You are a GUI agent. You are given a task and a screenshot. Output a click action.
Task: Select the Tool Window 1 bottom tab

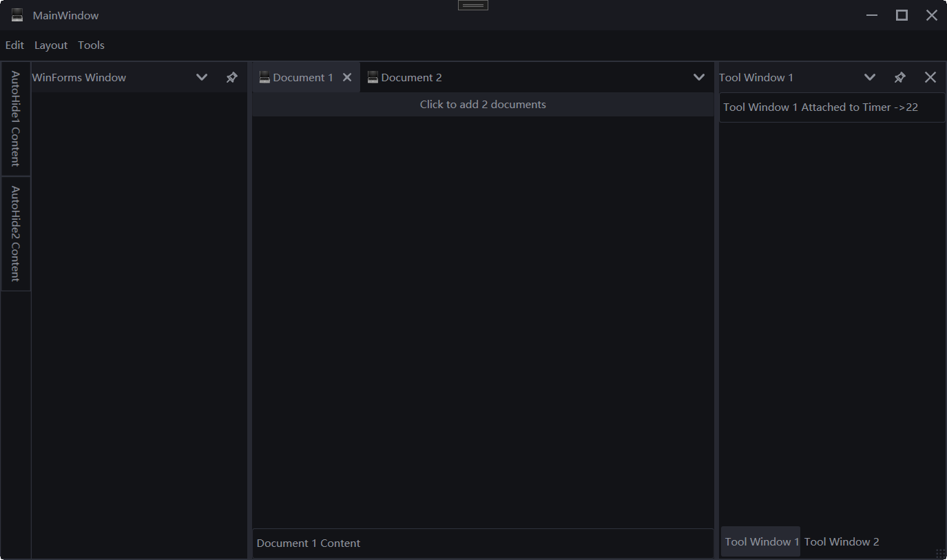(761, 541)
